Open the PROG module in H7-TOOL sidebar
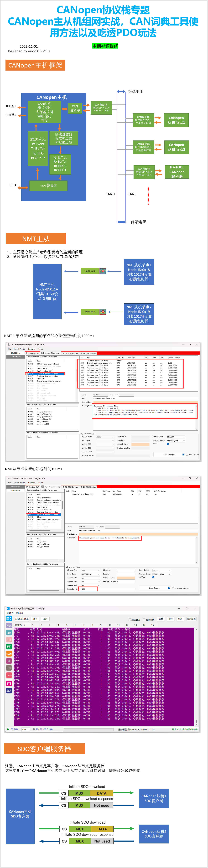208x868 pixels. pos(9,626)
